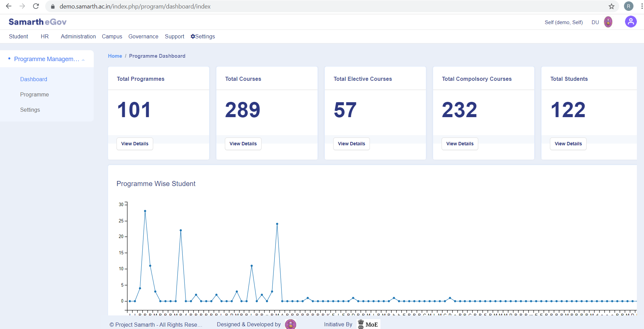Click the Home breadcrumb link

point(115,56)
